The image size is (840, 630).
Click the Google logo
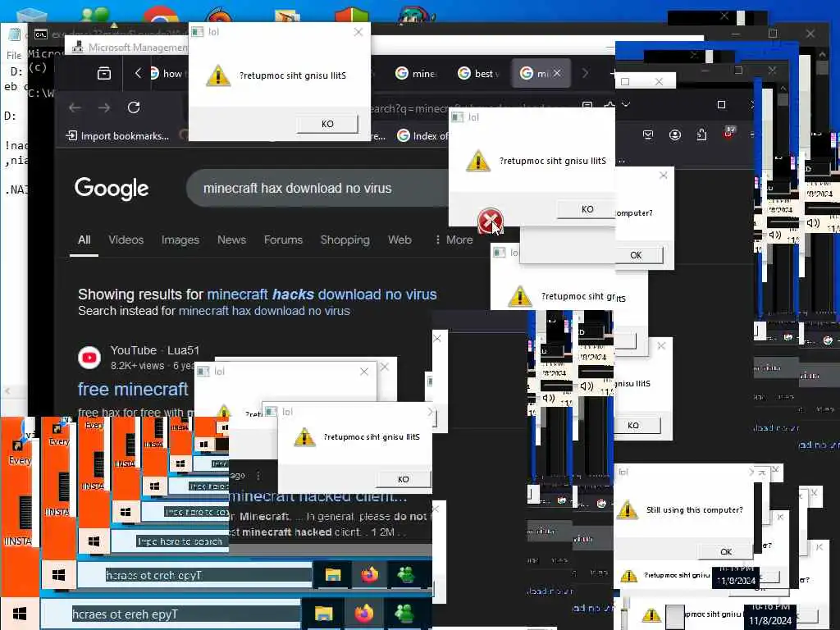tap(112, 188)
